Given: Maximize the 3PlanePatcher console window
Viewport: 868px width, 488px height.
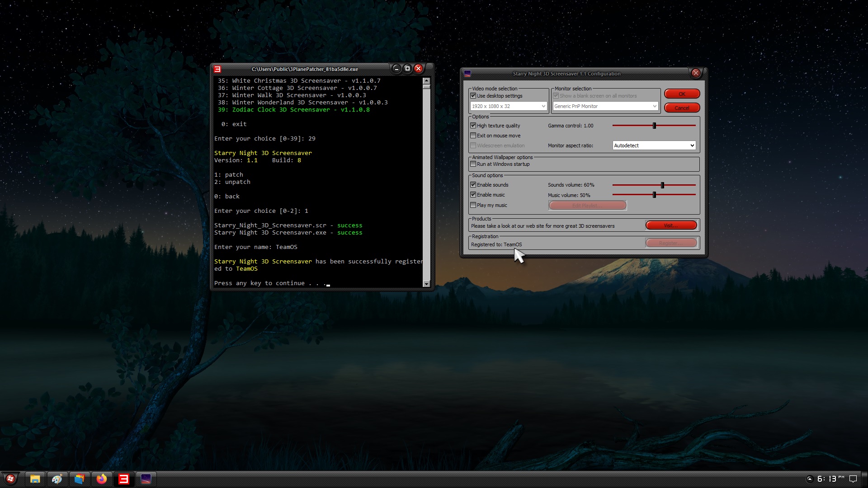Looking at the screenshot, I should pyautogui.click(x=407, y=69).
